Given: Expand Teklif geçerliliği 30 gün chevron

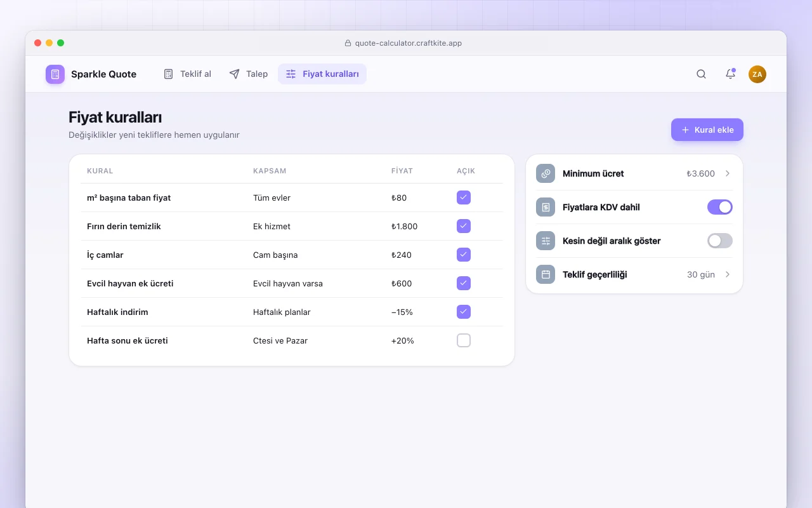Looking at the screenshot, I should 728,274.
